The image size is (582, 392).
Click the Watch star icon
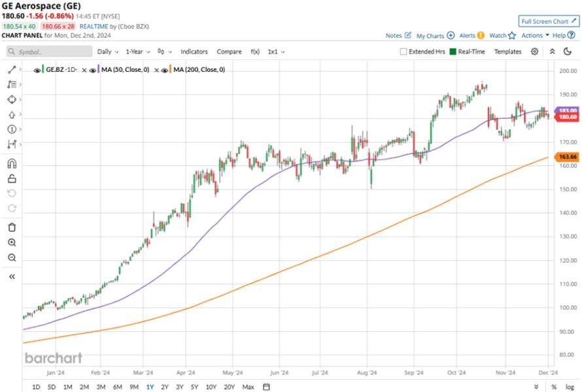tap(512, 35)
